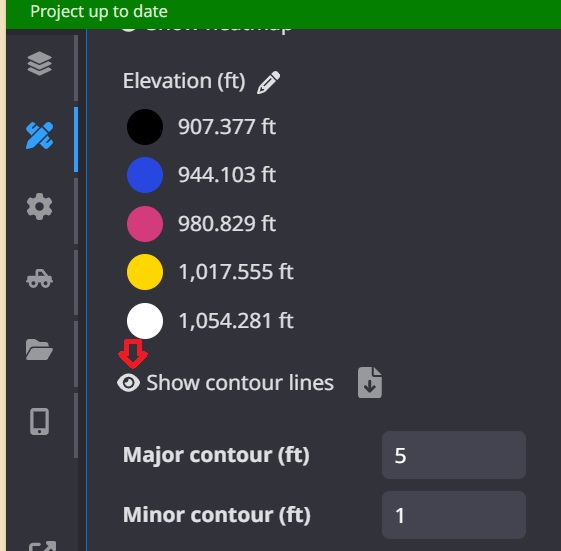Select the 1,017.555 ft elevation text
The image size is (561, 551).
point(236,272)
